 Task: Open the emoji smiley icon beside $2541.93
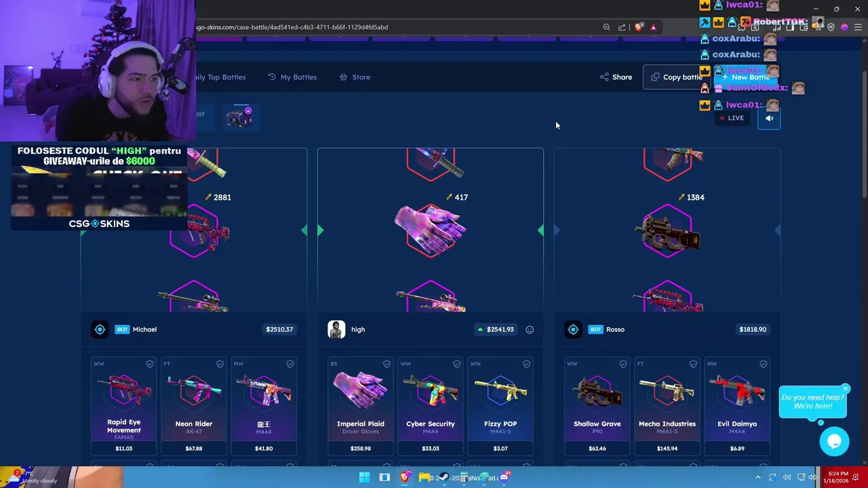pyautogui.click(x=530, y=329)
